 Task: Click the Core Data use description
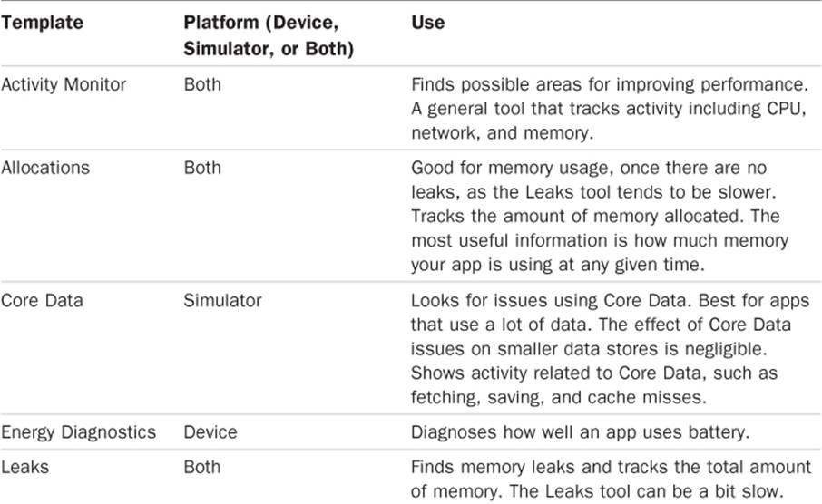coord(611,348)
